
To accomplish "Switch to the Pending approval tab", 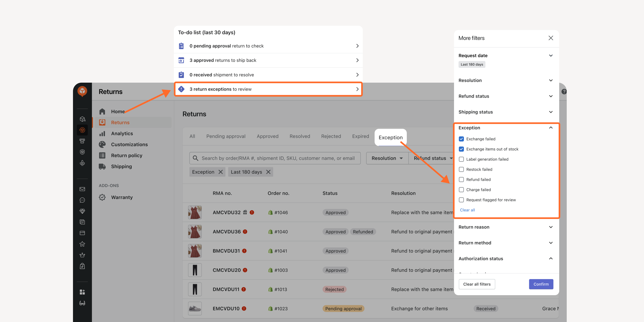I will pyautogui.click(x=226, y=136).
